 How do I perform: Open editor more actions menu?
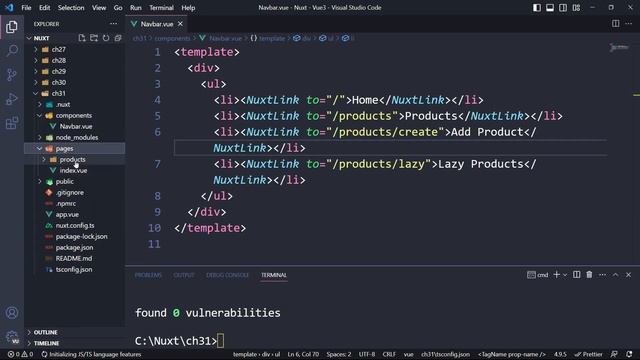tap(629, 24)
